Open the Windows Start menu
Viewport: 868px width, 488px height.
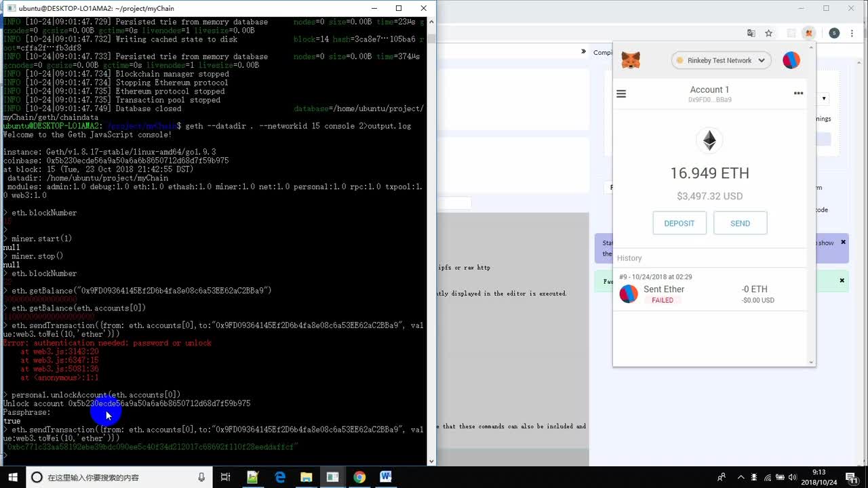12,477
